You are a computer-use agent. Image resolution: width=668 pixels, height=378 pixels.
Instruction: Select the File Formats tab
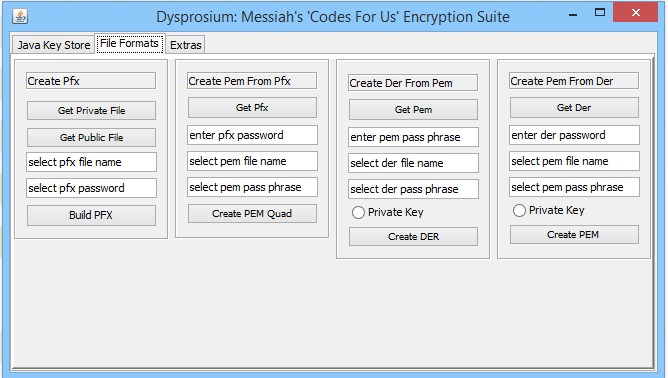(x=130, y=43)
